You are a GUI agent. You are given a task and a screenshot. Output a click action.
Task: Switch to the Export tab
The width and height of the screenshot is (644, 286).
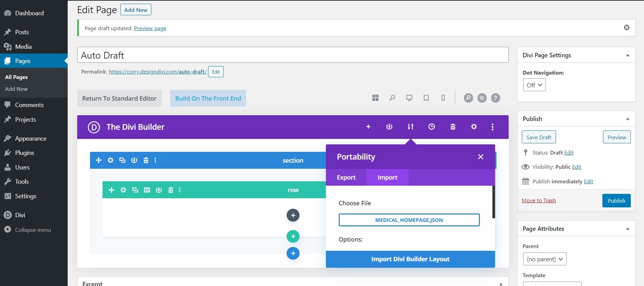346,177
